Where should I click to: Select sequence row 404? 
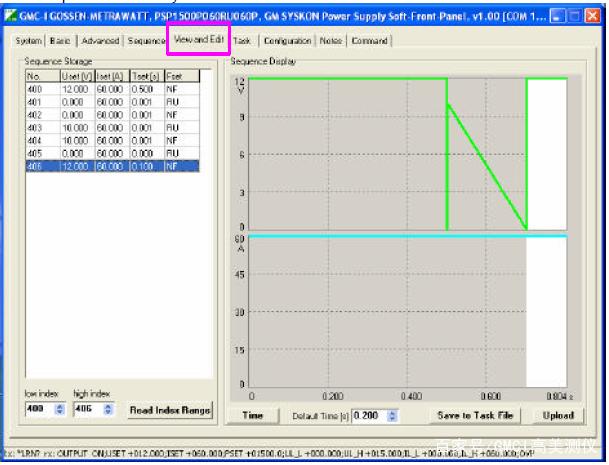click(x=113, y=141)
